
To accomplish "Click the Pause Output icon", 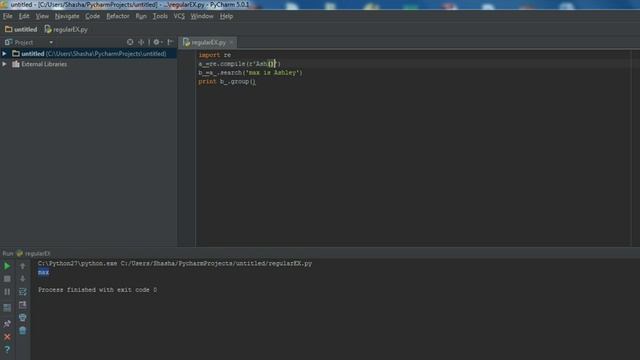I will (7, 292).
